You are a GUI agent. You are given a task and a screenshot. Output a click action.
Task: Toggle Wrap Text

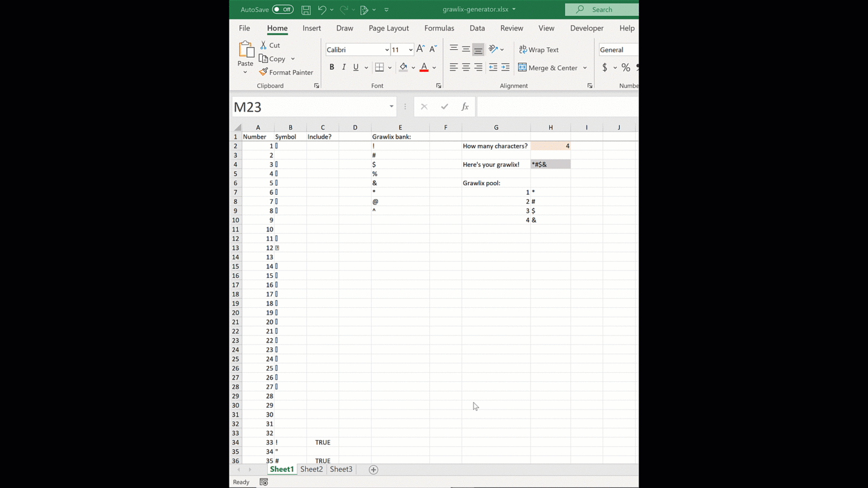pyautogui.click(x=539, y=50)
